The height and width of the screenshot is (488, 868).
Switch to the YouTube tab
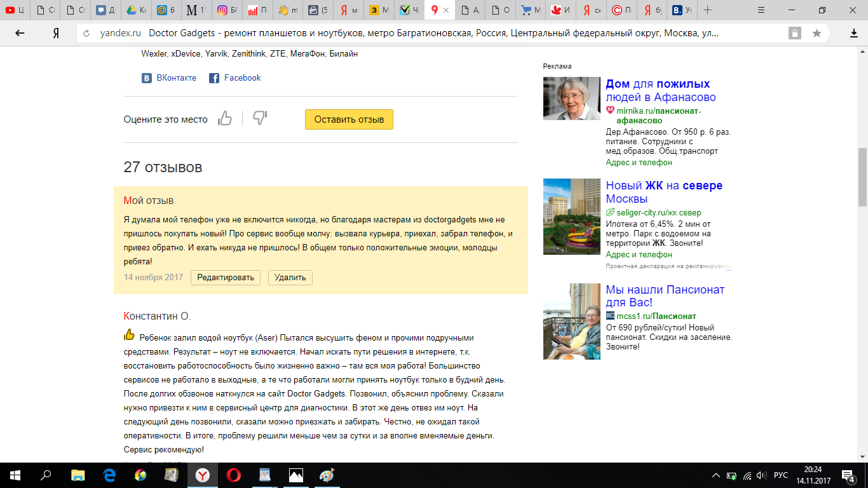[x=14, y=10]
